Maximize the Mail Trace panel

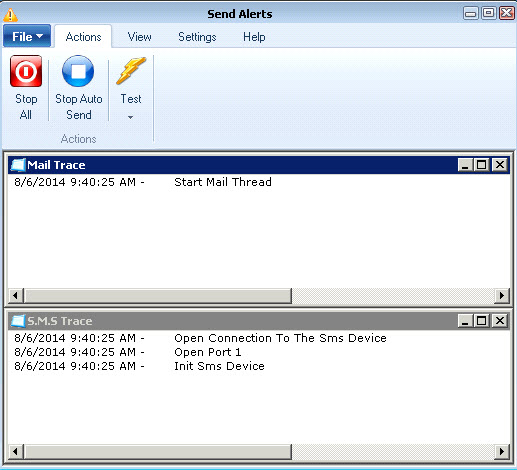(x=482, y=165)
